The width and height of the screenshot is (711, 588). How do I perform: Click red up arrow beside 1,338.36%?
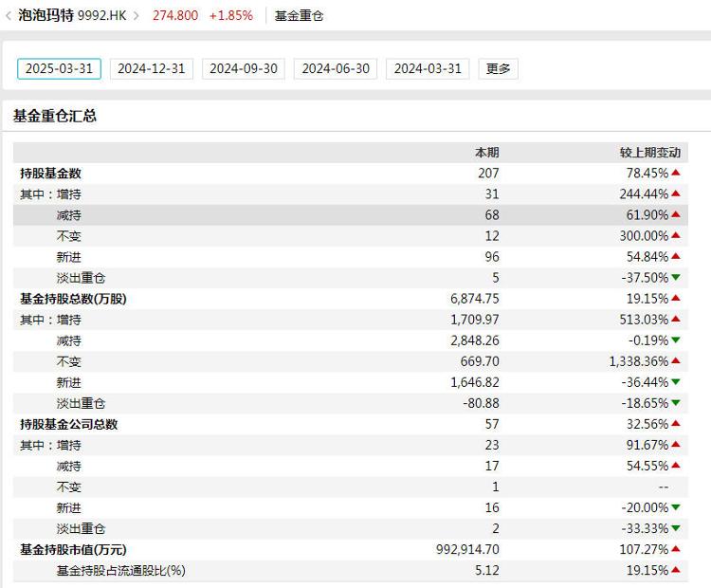coord(676,361)
